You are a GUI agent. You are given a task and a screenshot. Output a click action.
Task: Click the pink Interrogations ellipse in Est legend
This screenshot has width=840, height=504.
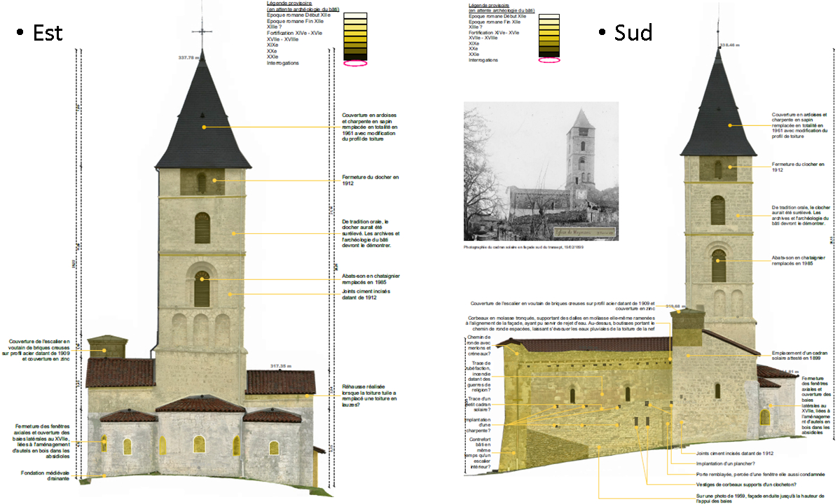click(357, 64)
